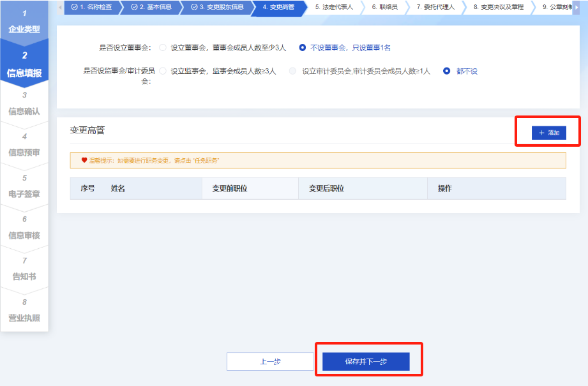Select 设立监事会 radio option

(x=163, y=71)
